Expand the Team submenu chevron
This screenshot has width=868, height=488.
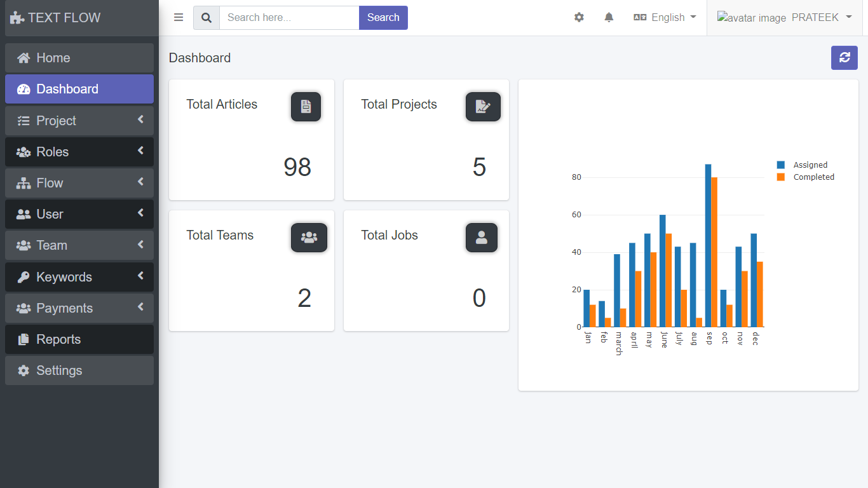(140, 244)
